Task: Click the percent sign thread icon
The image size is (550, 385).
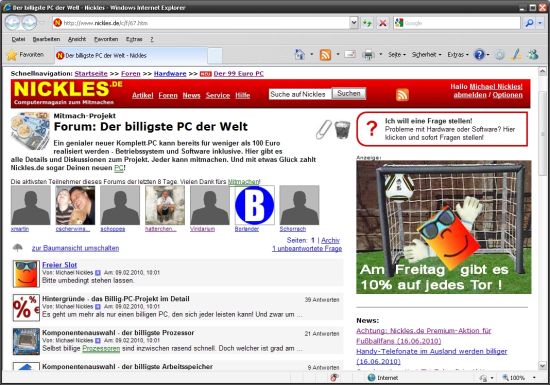Action: pos(26,308)
